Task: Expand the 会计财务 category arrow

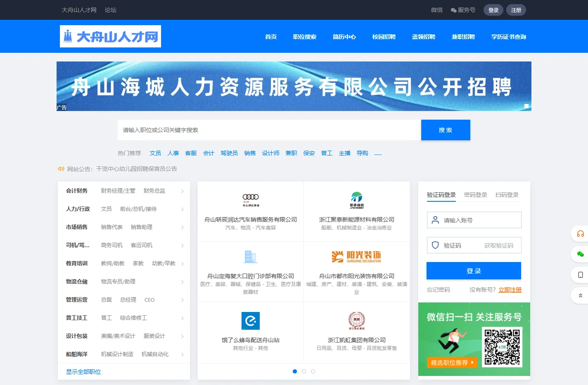Action: (x=183, y=191)
